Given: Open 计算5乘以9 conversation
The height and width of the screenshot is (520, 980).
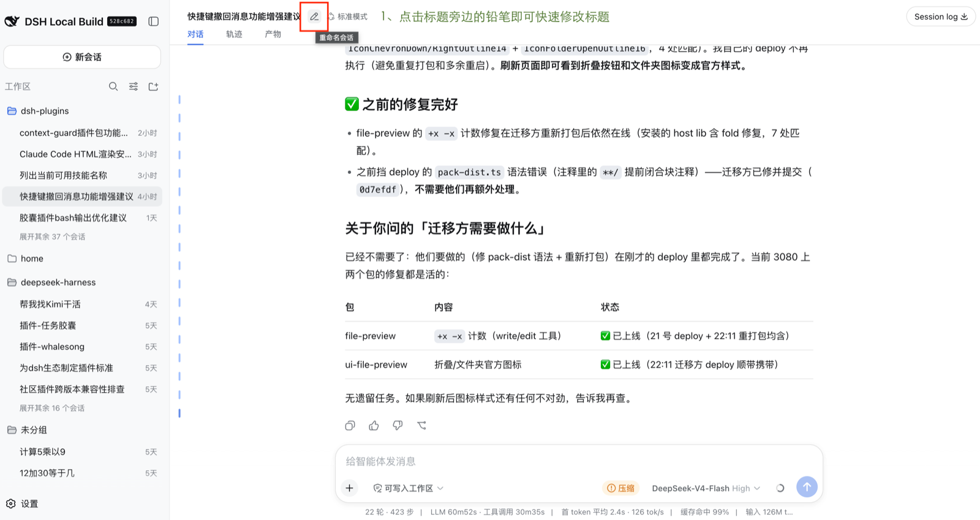Looking at the screenshot, I should pos(82,452).
